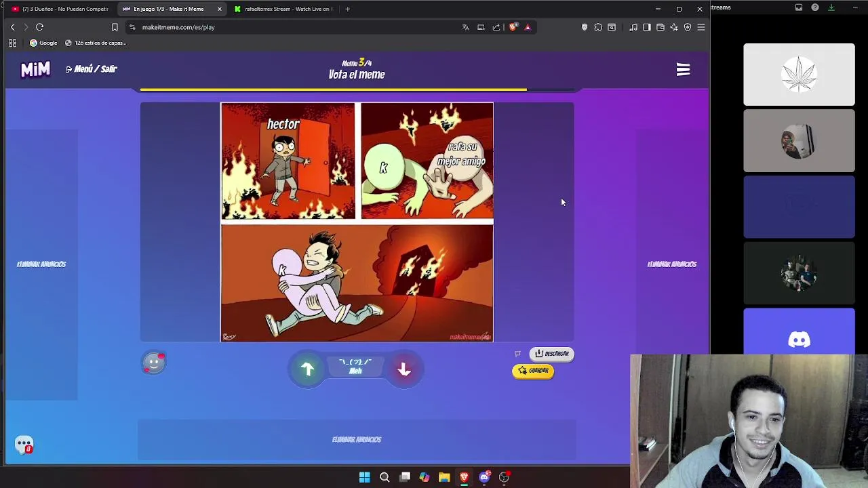The image size is (868, 488).
Task: Open the Google bookmark
Action: pyautogui.click(x=43, y=43)
